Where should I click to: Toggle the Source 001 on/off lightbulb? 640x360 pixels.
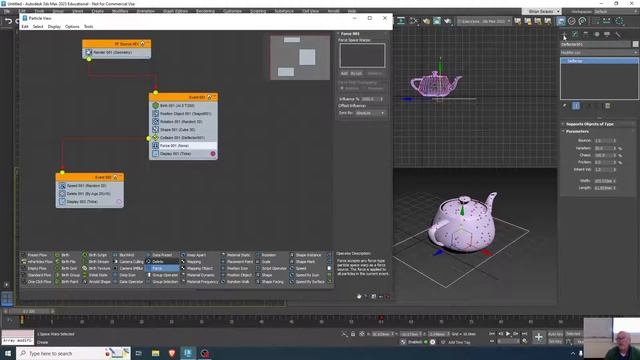click(142, 44)
